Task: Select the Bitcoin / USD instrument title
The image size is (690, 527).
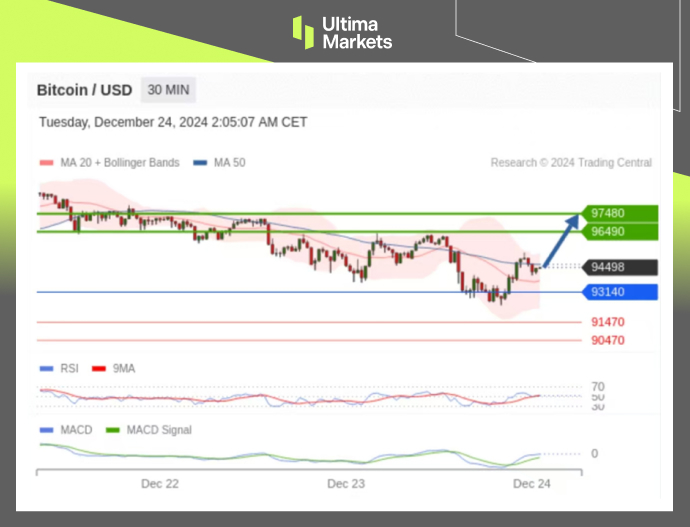Action: [x=84, y=90]
